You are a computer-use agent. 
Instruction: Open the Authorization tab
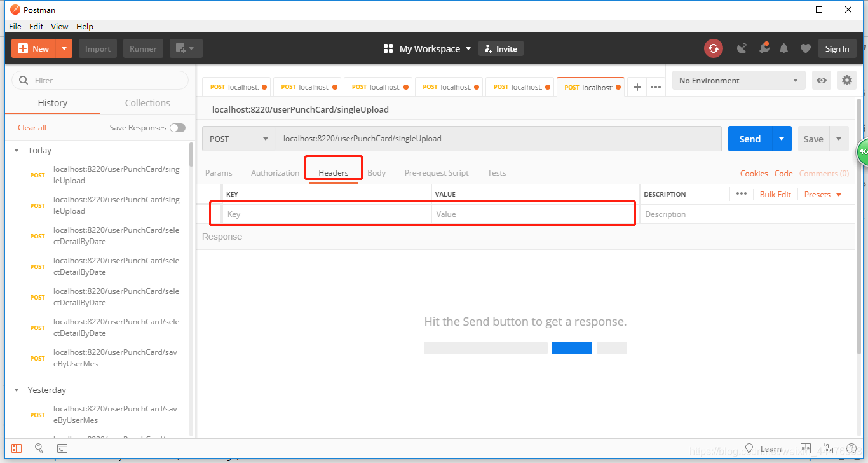(x=275, y=172)
